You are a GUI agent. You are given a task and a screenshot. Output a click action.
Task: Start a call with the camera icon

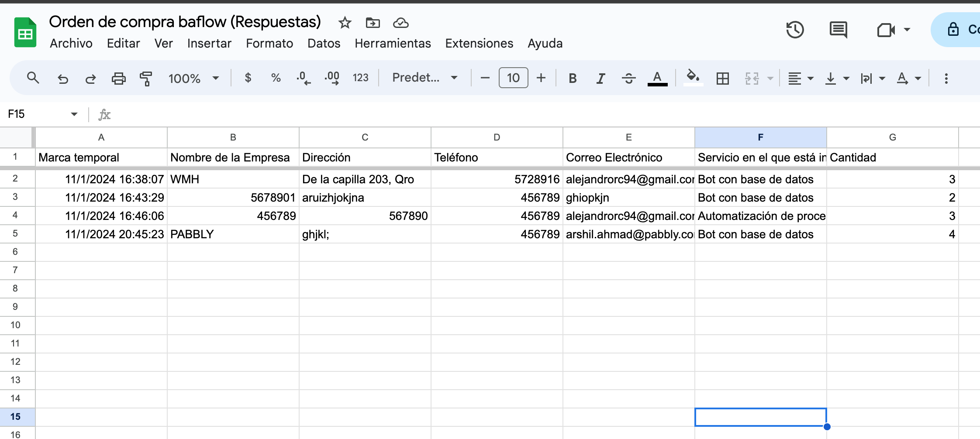tap(886, 30)
